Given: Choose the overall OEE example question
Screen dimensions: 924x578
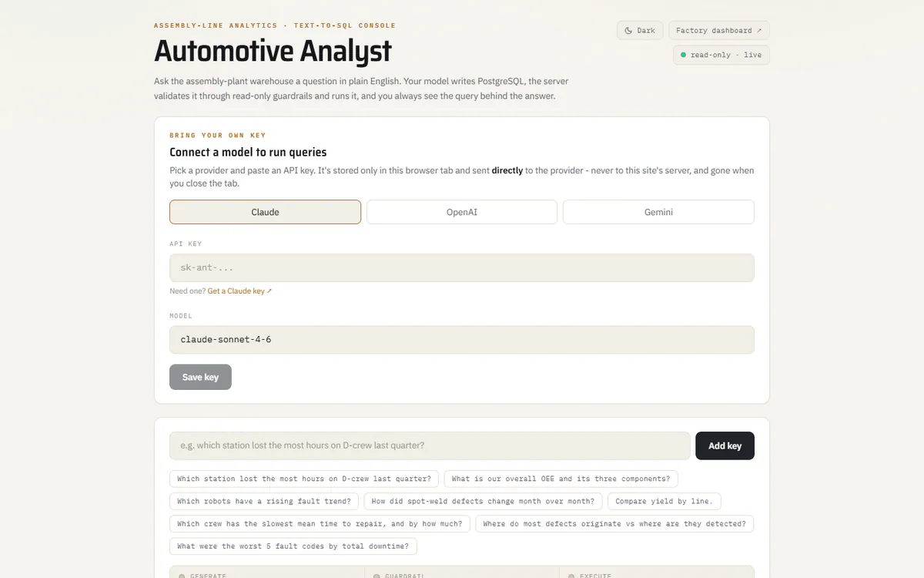Looking at the screenshot, I should pos(561,479).
